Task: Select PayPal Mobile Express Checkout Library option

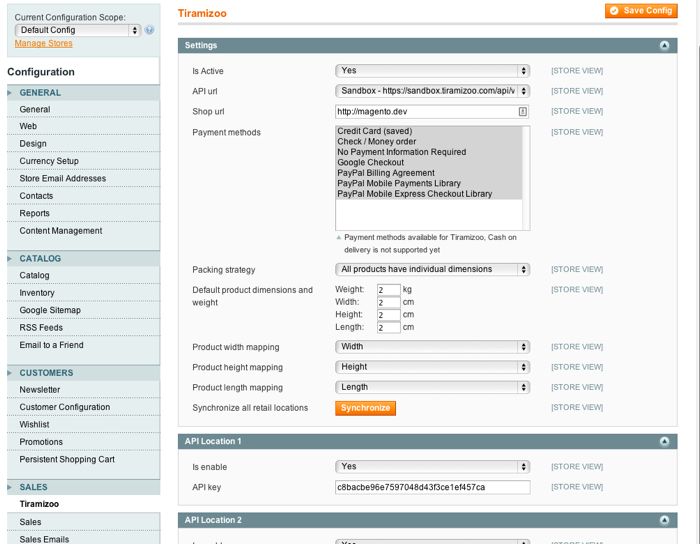Action: pos(429,194)
